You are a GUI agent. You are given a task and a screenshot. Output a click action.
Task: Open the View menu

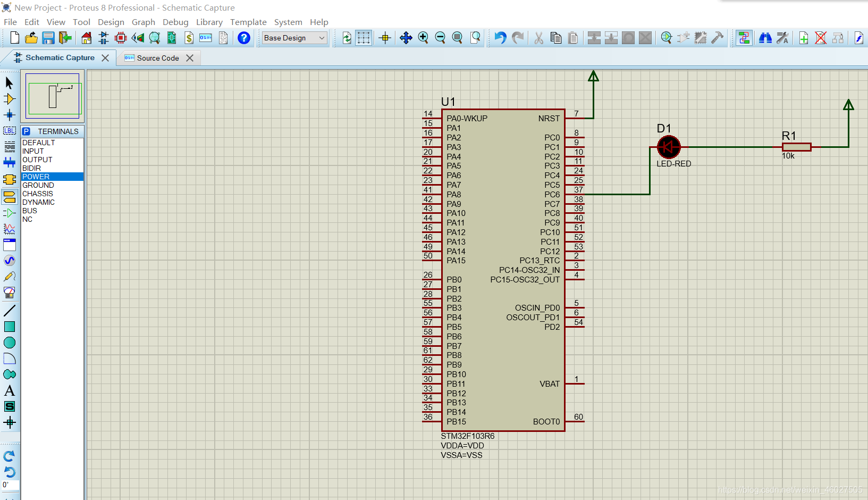tap(56, 22)
